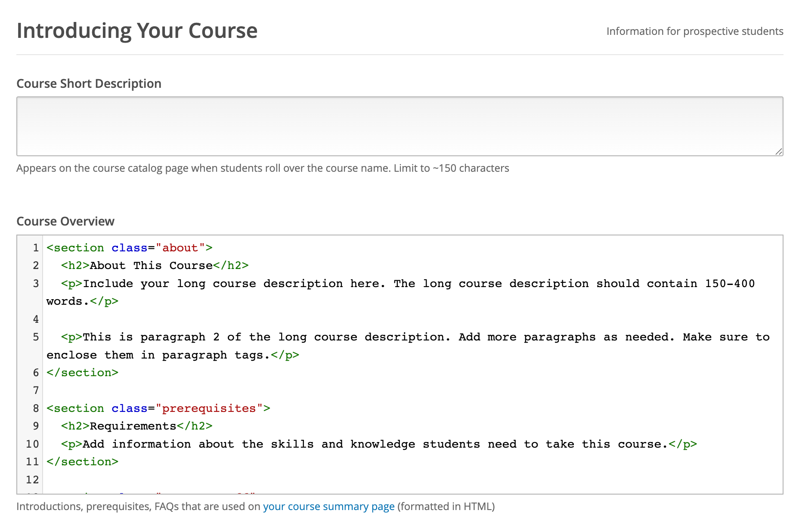Click the 'words.</p>' wrapped line
The width and height of the screenshot is (799, 532).
pyautogui.click(x=82, y=301)
